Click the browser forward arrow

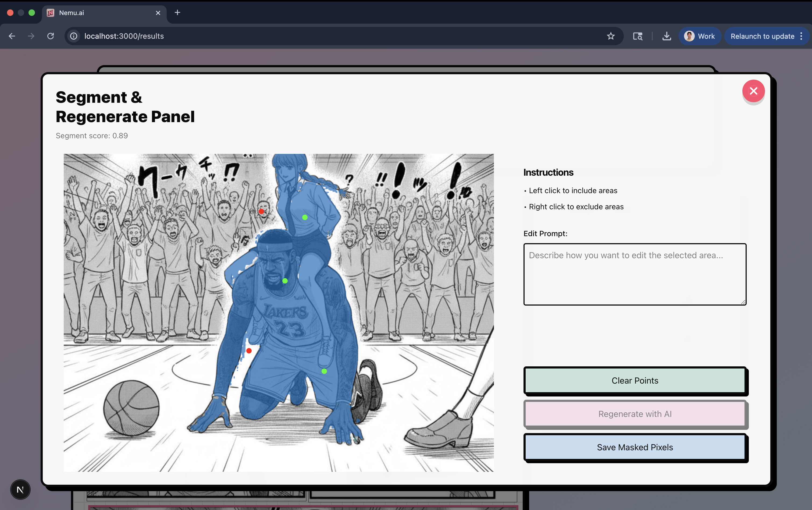point(31,36)
